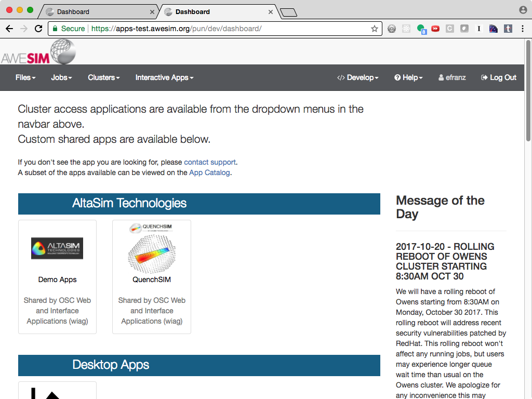This screenshot has width=532, height=399.
Task: Open the green extension showing badge 8
Action: click(x=421, y=29)
